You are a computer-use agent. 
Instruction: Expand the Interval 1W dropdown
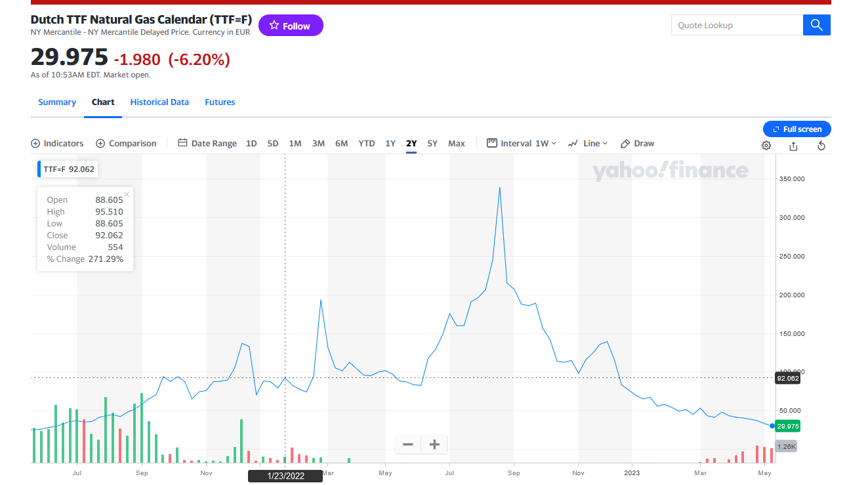click(x=522, y=143)
